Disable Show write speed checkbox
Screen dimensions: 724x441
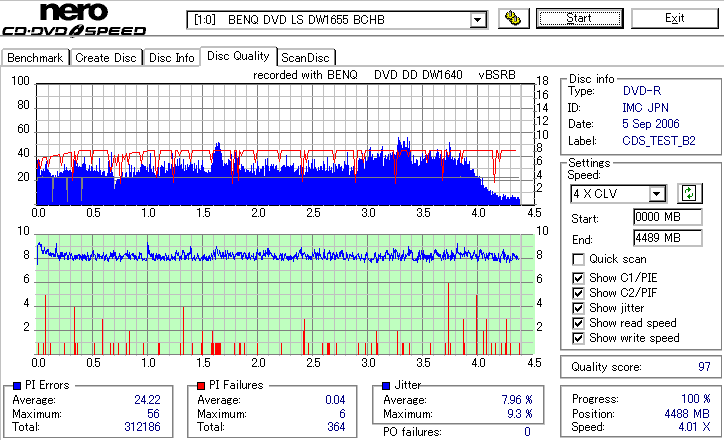coord(578,338)
